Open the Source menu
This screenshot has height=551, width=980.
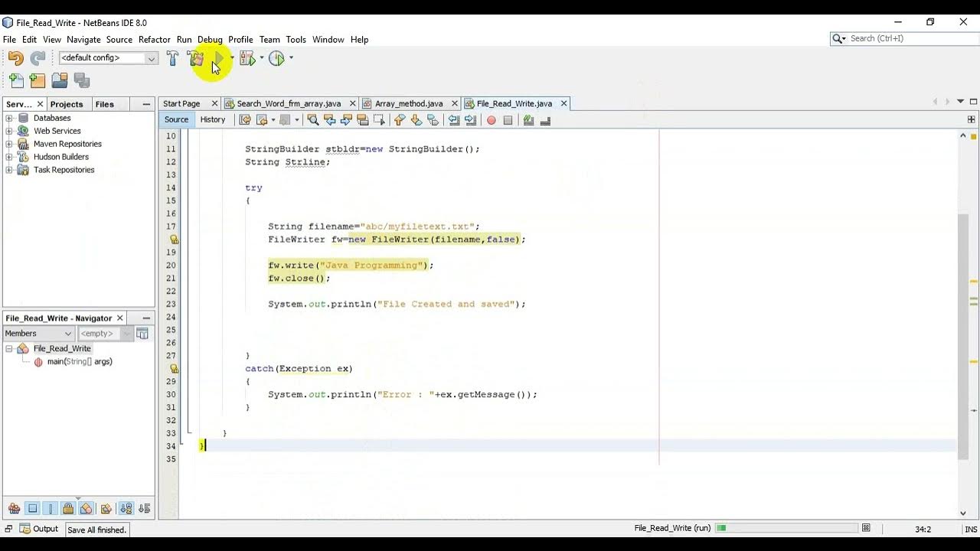[119, 39]
